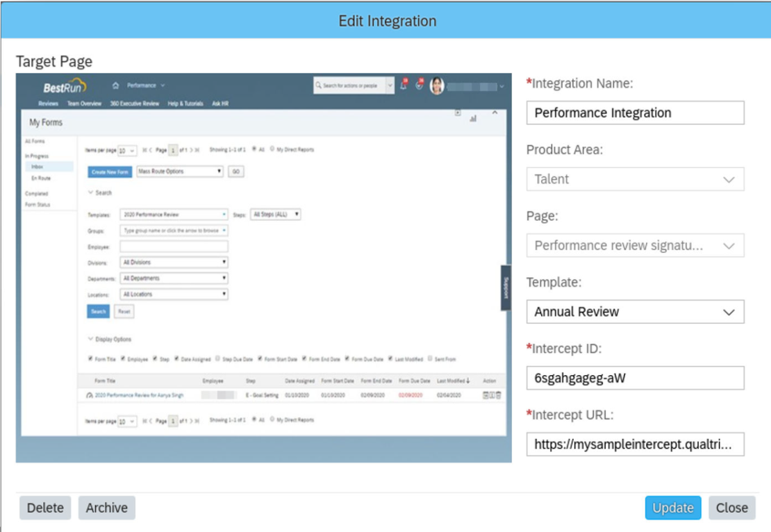771x532 pixels.
Task: Open the 2020 Performance Review for Aarya Singh link
Action: point(139,394)
